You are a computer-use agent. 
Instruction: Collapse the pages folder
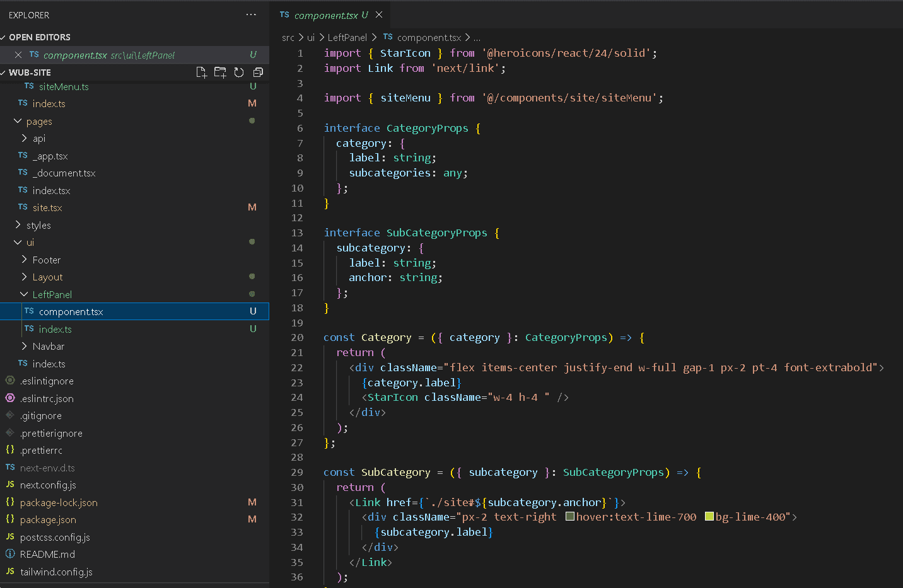(38, 121)
